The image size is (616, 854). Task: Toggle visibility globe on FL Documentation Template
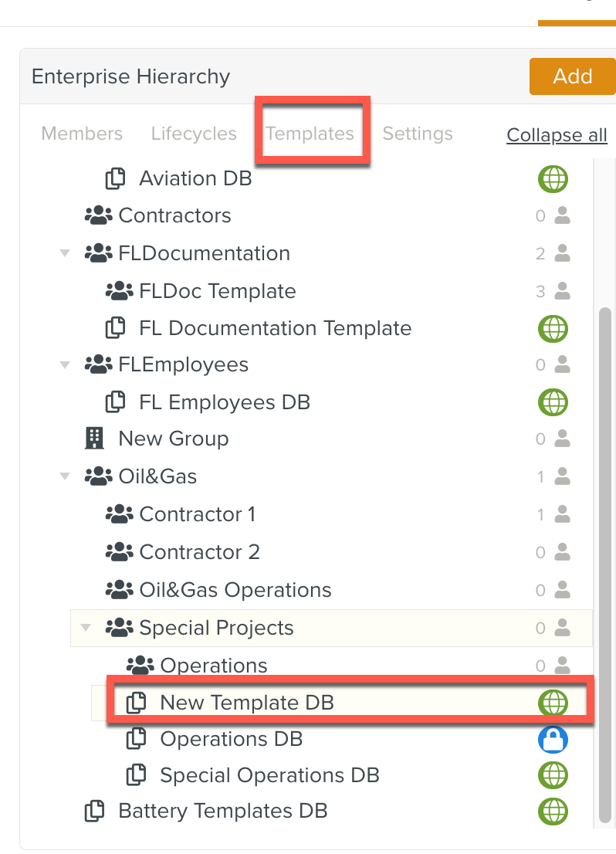pyautogui.click(x=553, y=328)
